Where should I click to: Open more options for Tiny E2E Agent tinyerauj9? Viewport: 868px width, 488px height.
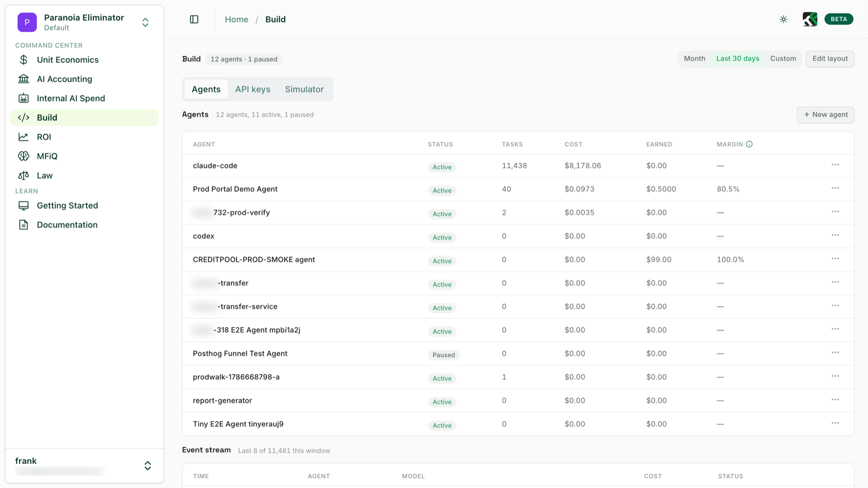click(x=835, y=423)
